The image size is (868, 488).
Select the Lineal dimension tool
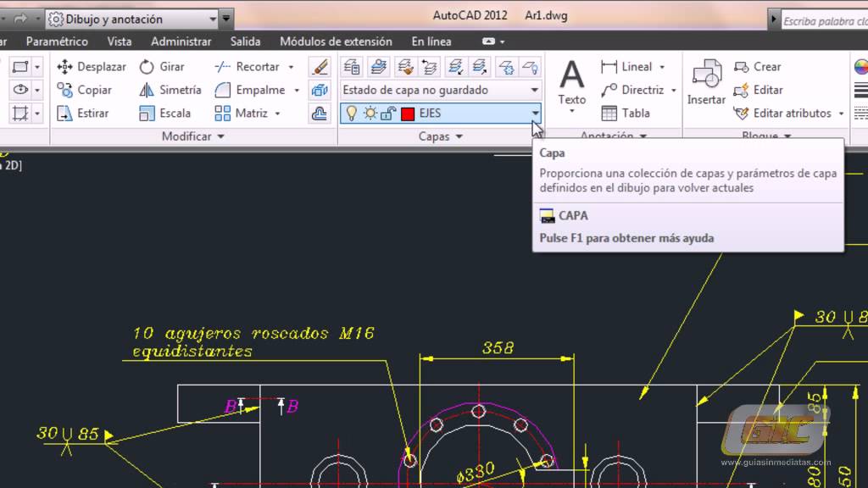(626, 67)
